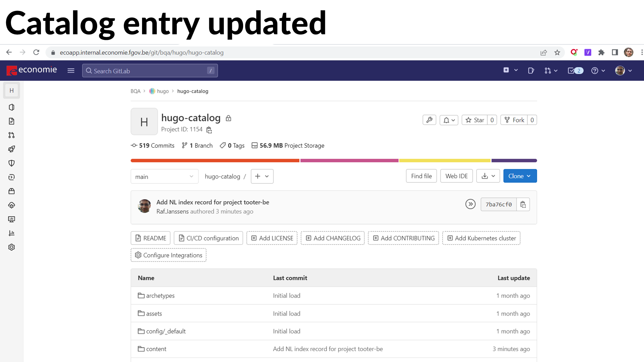Copy the project ID with clipboard icon
This screenshot has width=644, height=362.
[x=209, y=130]
